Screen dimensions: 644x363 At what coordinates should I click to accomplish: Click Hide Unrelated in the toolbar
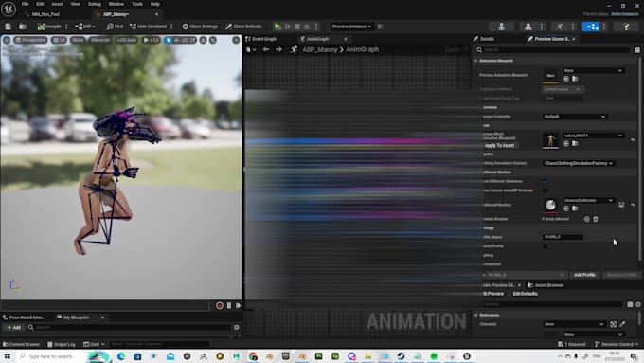click(149, 27)
